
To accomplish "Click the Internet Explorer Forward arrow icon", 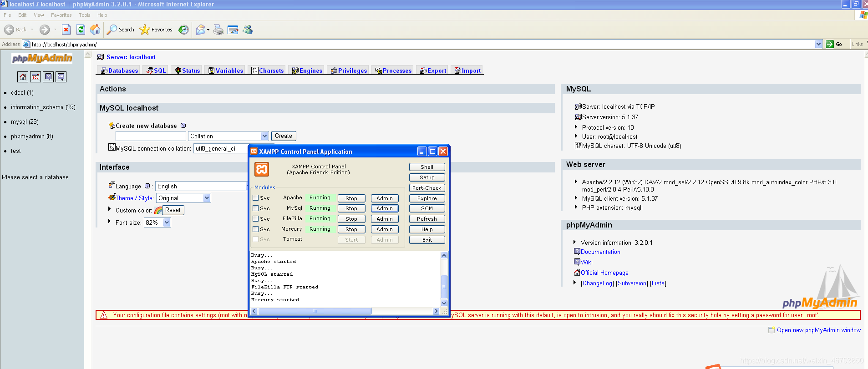I will 44,30.
